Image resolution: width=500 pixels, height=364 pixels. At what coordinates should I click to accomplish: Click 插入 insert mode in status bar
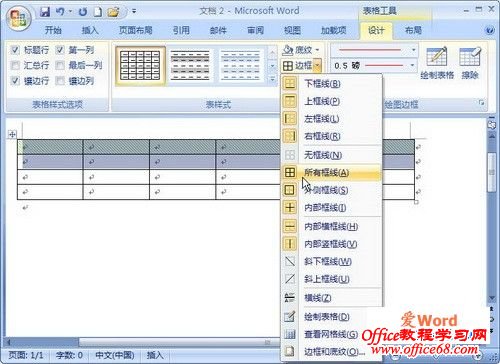click(155, 355)
